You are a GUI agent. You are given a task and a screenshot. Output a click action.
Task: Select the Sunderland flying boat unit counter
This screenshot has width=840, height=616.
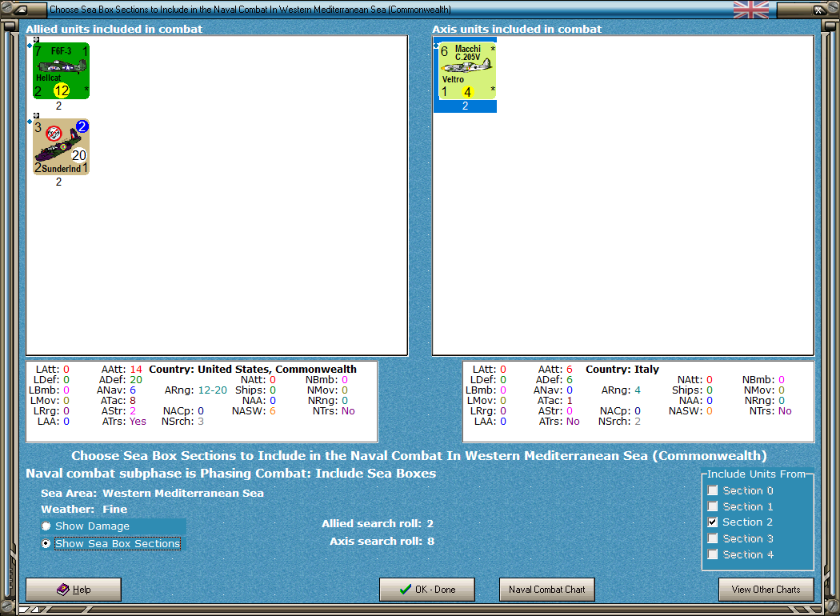coord(61,146)
